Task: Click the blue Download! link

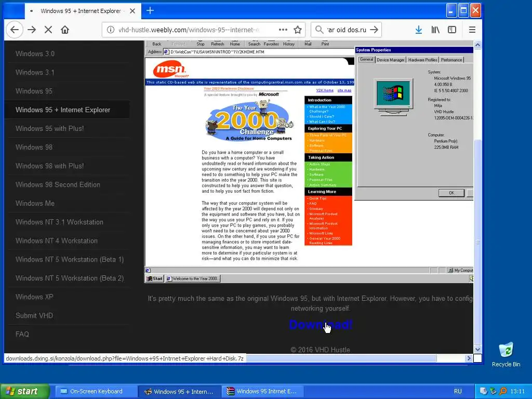Action: coord(321,325)
